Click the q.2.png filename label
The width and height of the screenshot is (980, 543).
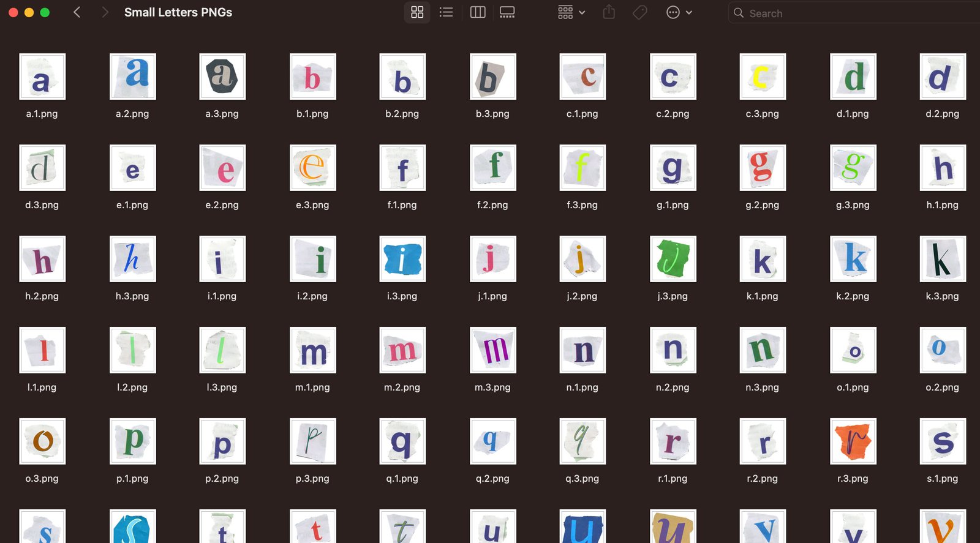tap(492, 479)
